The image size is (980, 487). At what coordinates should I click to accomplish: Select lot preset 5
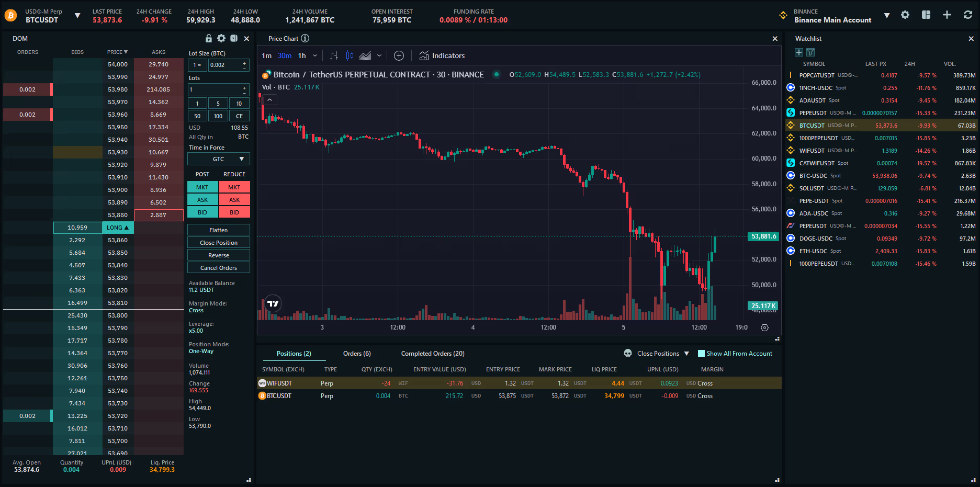click(x=218, y=104)
